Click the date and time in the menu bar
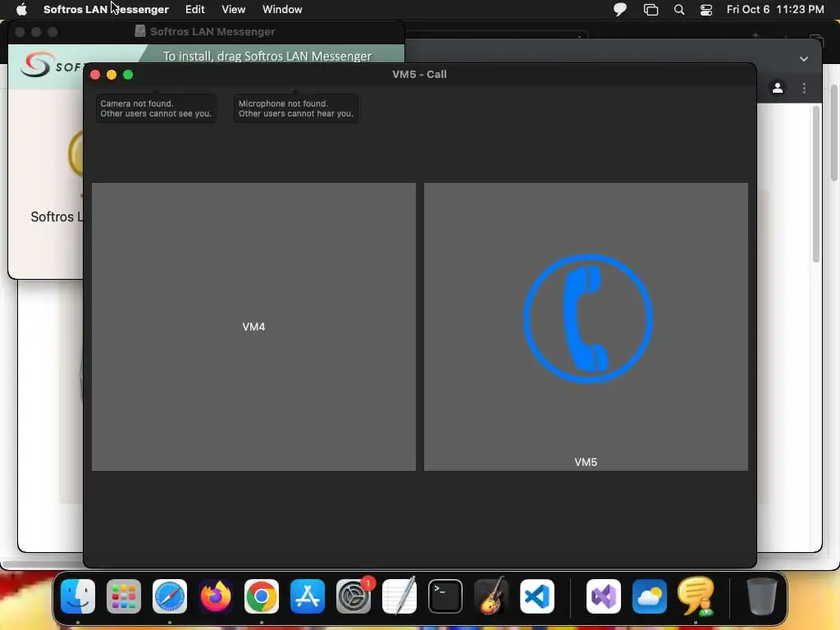This screenshot has width=840, height=630. pos(775,9)
